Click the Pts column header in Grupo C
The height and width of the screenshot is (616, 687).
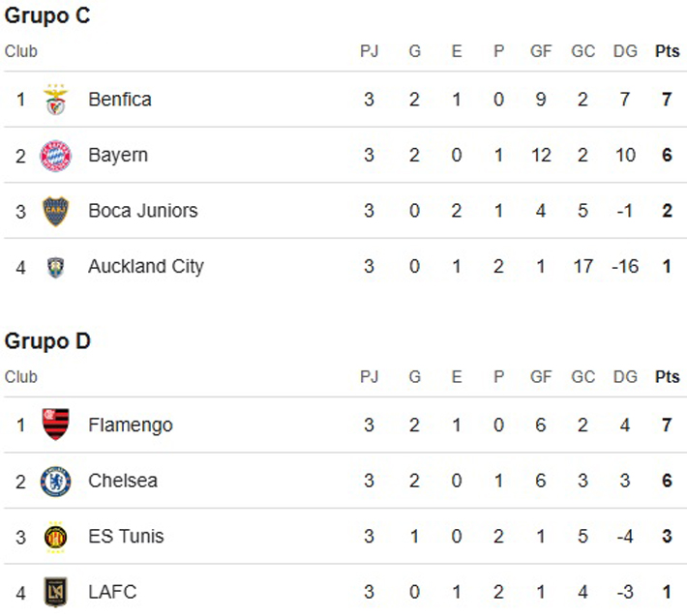667,52
